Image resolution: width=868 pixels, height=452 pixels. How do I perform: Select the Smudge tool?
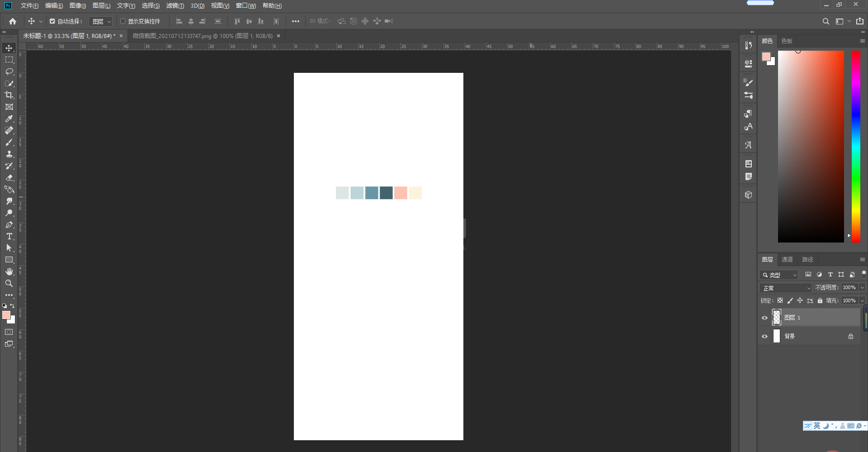[x=9, y=201]
